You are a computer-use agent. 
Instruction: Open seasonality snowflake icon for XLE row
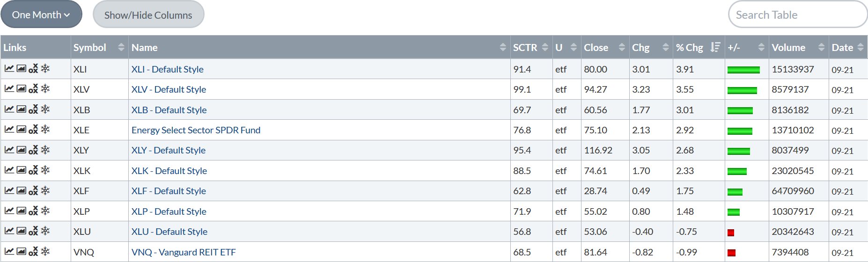[x=45, y=129]
